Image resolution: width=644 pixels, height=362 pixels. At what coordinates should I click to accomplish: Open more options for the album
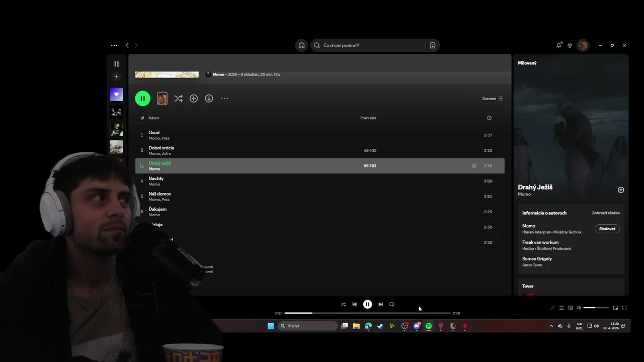click(224, 99)
